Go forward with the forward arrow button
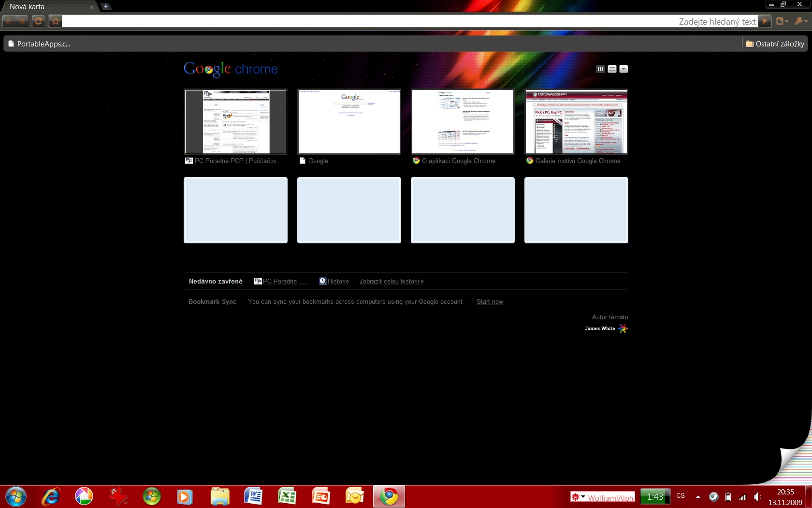Image resolution: width=812 pixels, height=508 pixels. tap(22, 21)
